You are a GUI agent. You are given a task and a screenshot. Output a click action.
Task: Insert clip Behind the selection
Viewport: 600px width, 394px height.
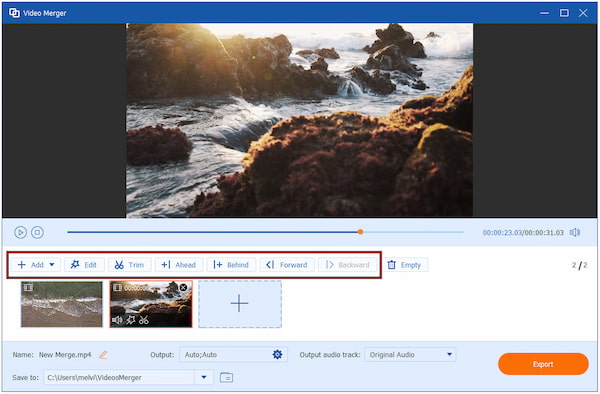pos(231,265)
